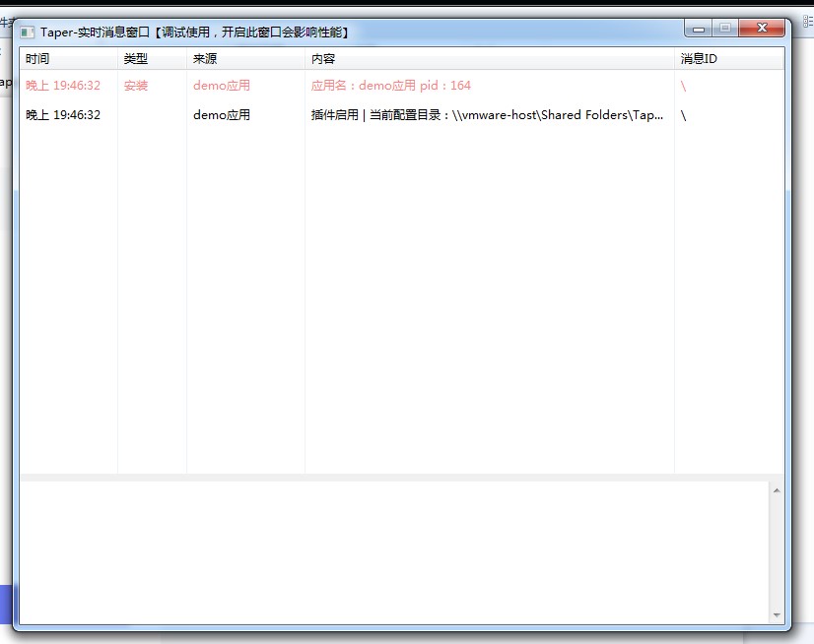Select 应用名：demo应用 pid：164 content cell
The height and width of the screenshot is (644, 814).
pos(391,86)
